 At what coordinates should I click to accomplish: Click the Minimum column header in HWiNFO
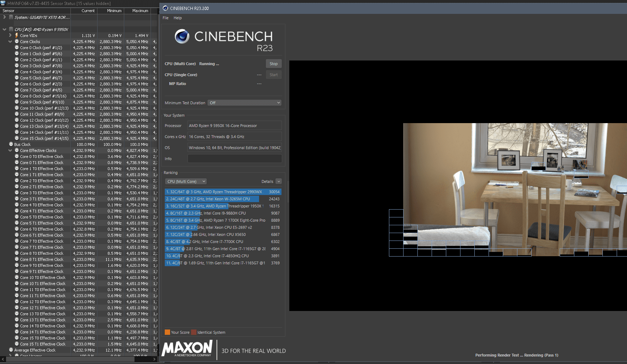pyautogui.click(x=110, y=11)
